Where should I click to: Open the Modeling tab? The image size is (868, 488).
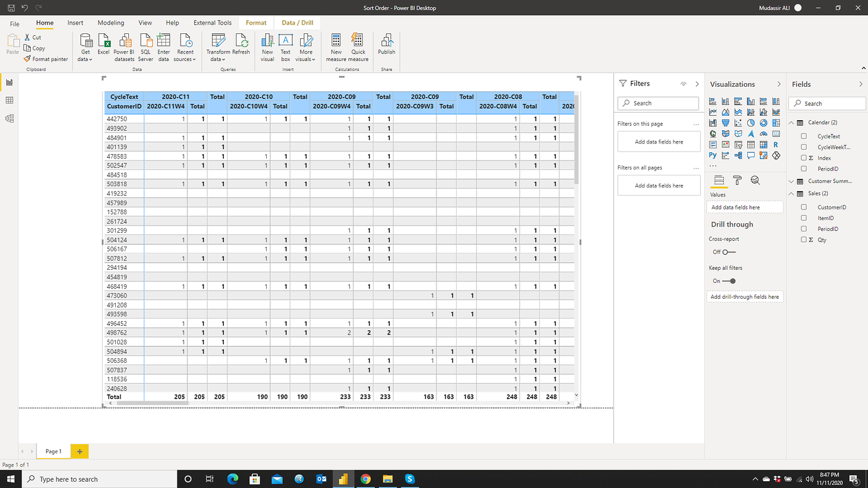[x=111, y=23]
